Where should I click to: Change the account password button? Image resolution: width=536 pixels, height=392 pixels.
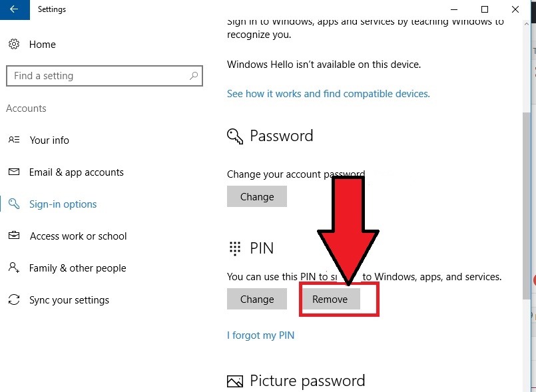click(257, 196)
